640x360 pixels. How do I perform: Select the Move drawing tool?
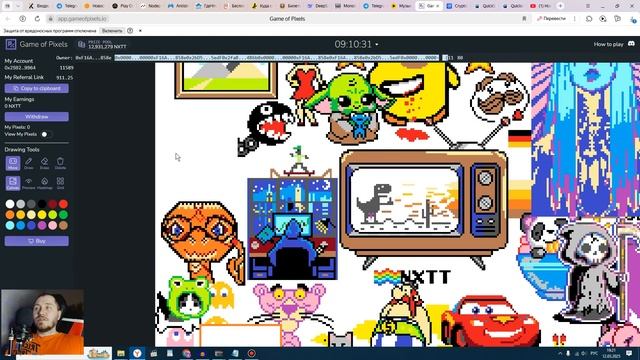click(13, 163)
